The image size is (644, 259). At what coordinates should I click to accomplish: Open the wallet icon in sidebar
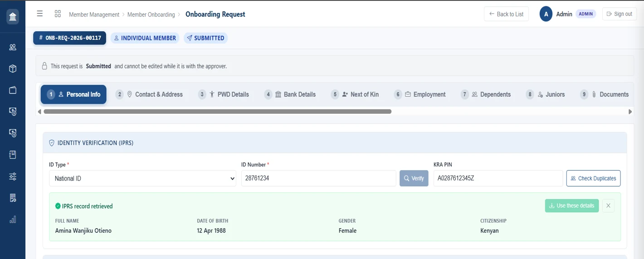pos(13,90)
